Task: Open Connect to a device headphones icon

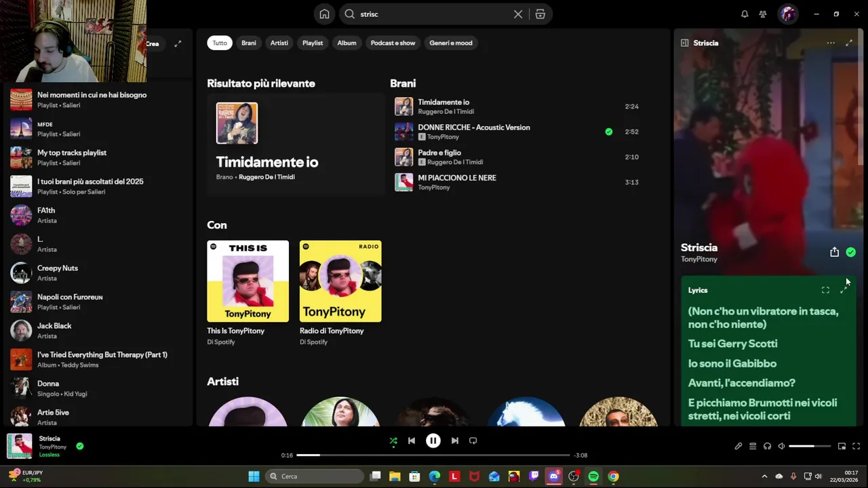Action: [767, 446]
